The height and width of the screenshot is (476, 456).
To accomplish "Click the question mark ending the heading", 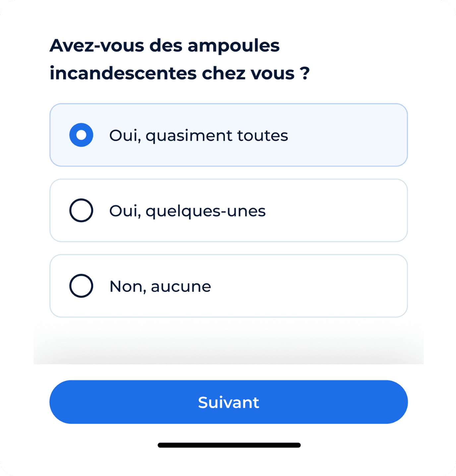I will tap(305, 73).
